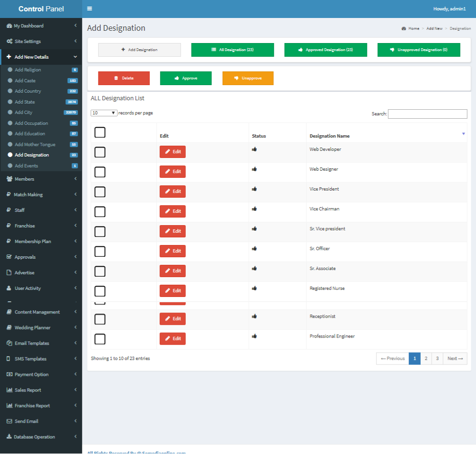Expand the Staff sidebar menu
Image resolution: width=476 pixels, height=454 pixels.
[41, 210]
